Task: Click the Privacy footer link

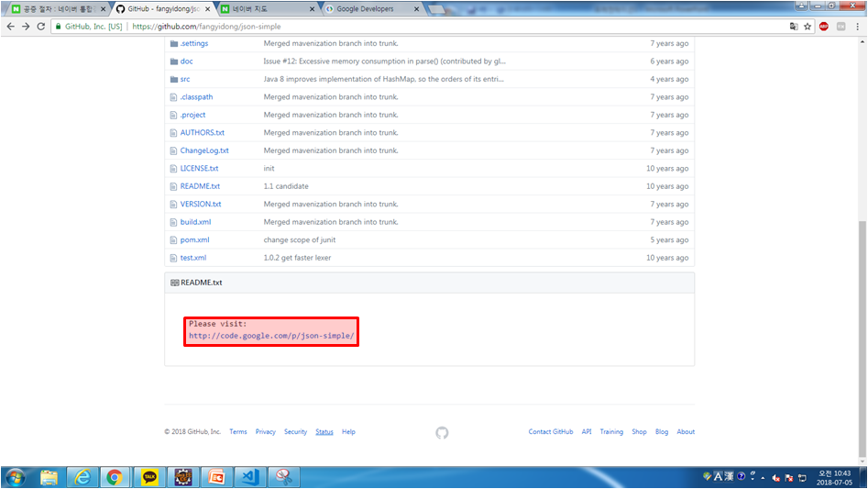Action: click(x=265, y=431)
